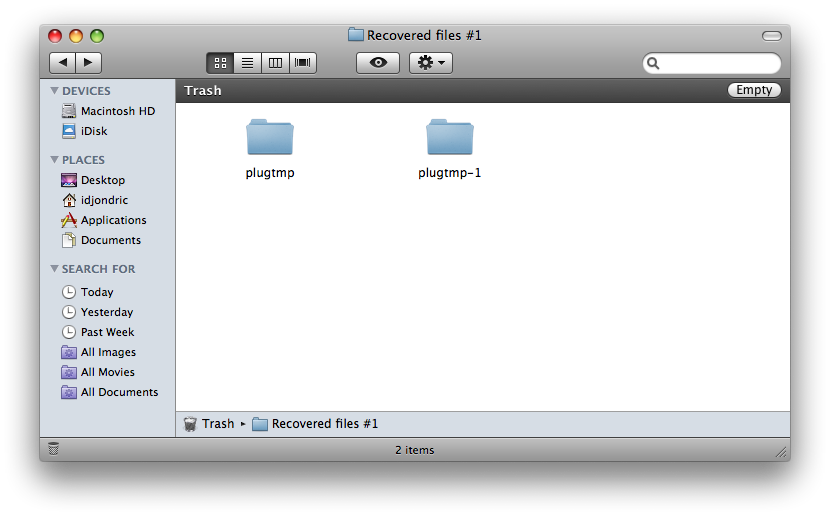This screenshot has width=830, height=516.
Task: Select the Past Week search label
Action: pos(107,332)
